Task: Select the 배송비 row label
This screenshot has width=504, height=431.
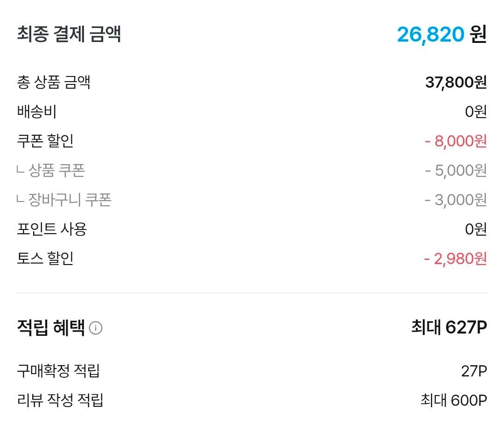Action: pos(37,111)
